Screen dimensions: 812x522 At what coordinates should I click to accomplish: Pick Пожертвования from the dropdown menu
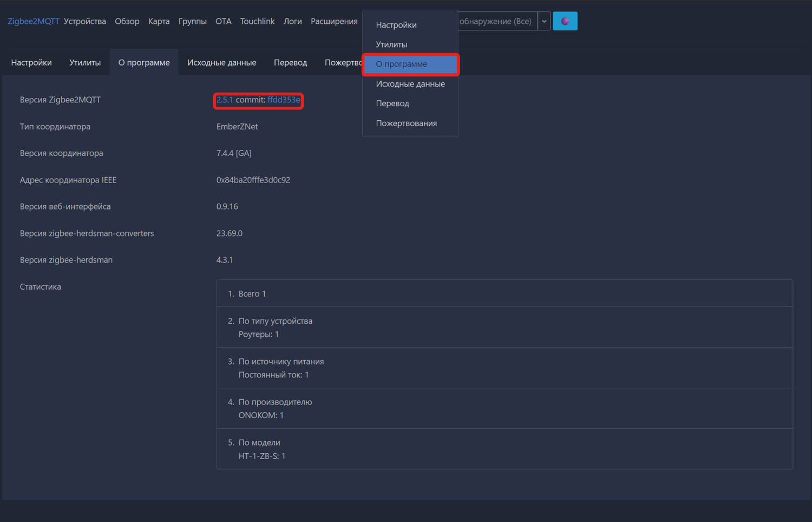[x=406, y=123]
